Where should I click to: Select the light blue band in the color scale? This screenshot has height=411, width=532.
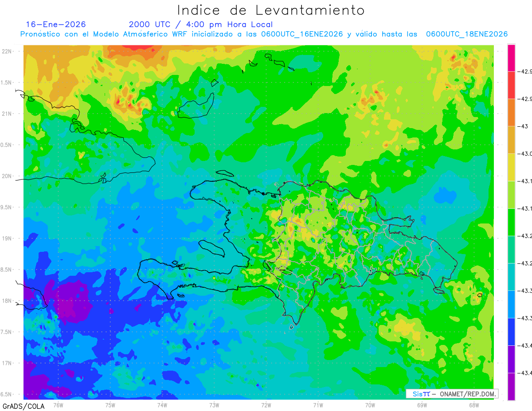coord(511,304)
